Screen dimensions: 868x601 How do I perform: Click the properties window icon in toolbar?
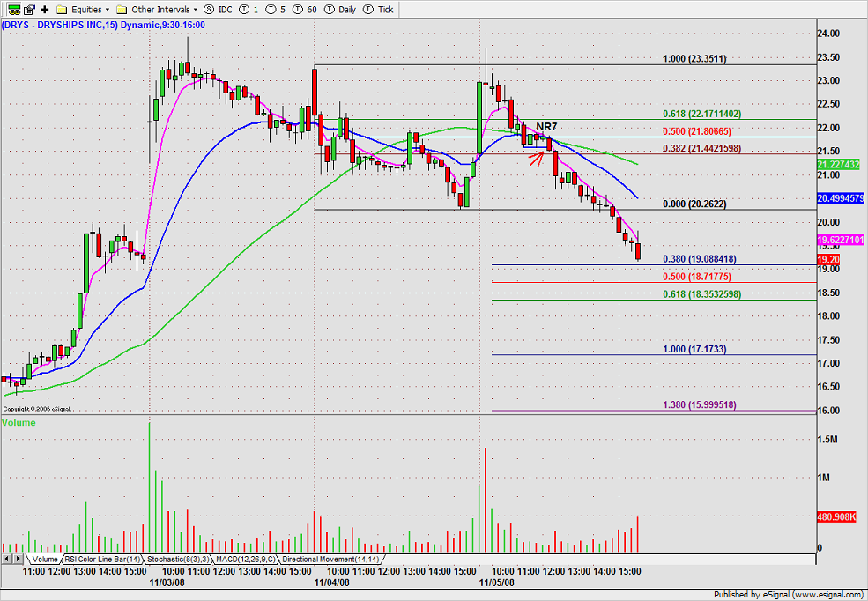pyautogui.click(x=29, y=10)
